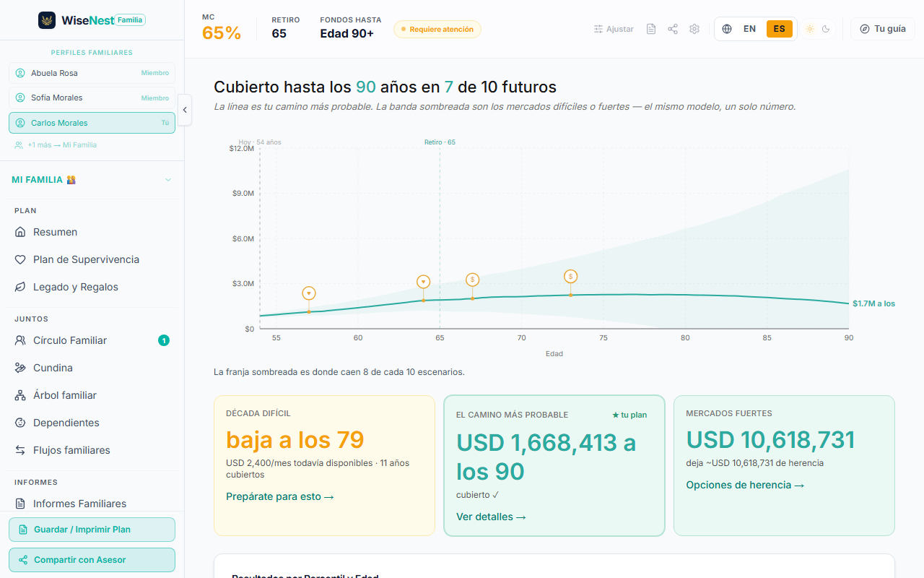Open Flujos familiares in the sidebar
The width and height of the screenshot is (924, 578).
(x=92, y=450)
